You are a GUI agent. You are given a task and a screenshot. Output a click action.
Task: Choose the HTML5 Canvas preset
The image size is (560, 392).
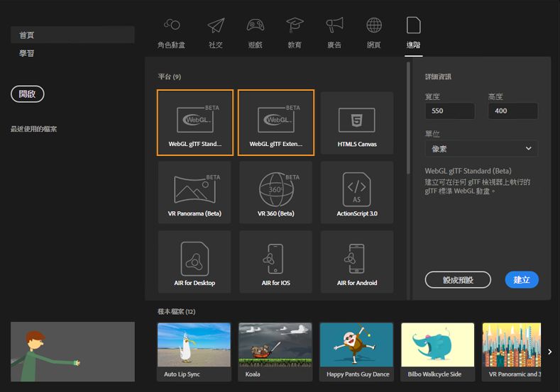(x=357, y=123)
